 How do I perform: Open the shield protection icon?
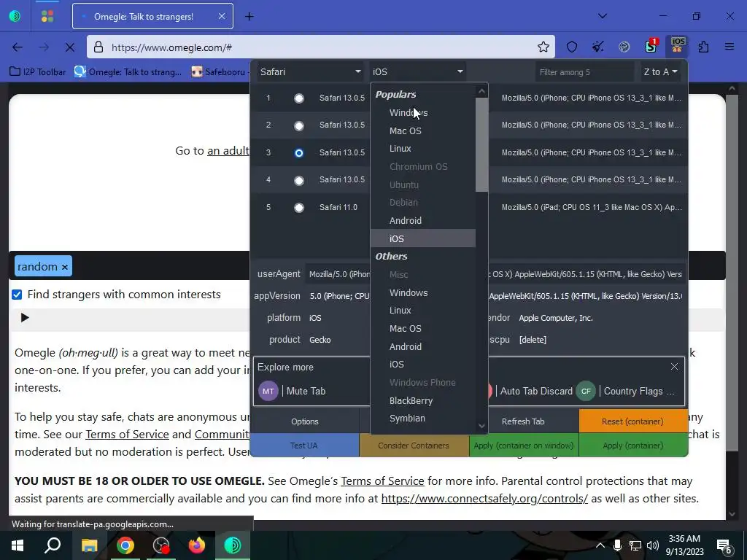[x=572, y=47]
